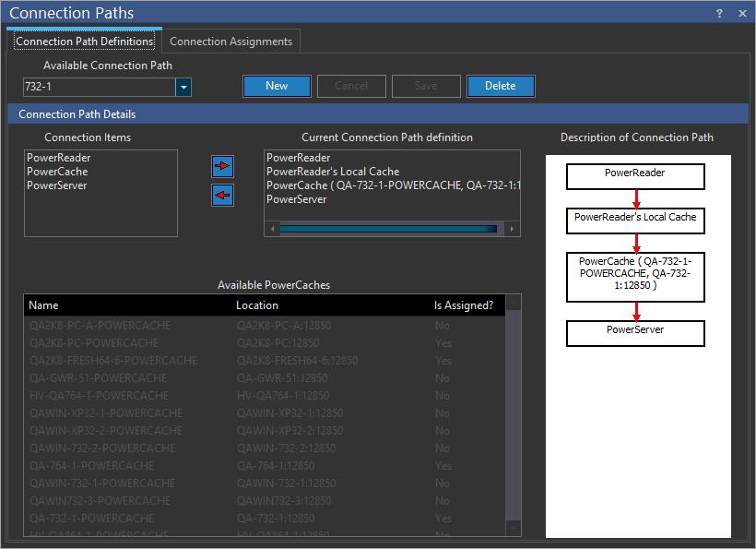The image size is (756, 549).
Task: Select PowerReader's Local Cache in current definition
Action: tap(333, 172)
